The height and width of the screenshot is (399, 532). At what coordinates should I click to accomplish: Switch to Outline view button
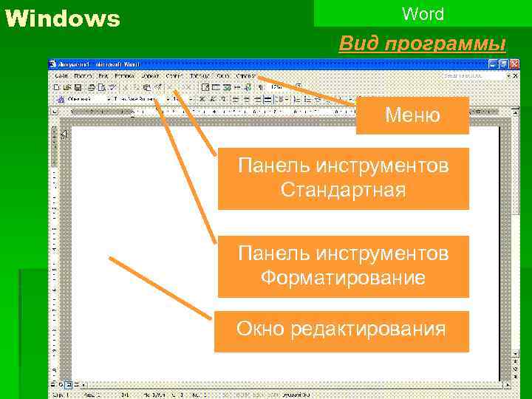(76, 384)
